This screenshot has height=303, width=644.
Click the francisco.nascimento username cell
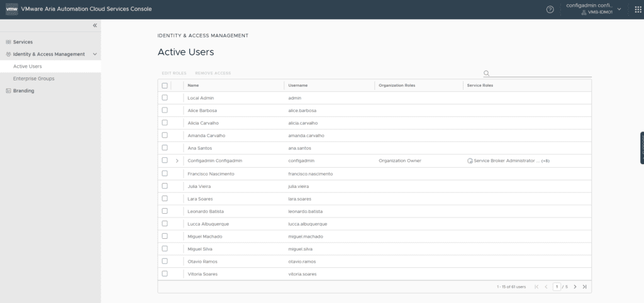pos(311,174)
